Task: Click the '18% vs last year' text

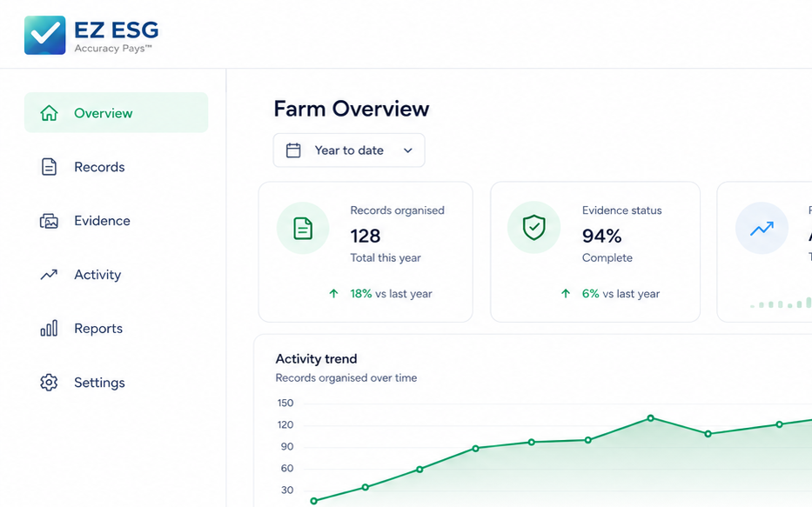Action: pos(391,294)
